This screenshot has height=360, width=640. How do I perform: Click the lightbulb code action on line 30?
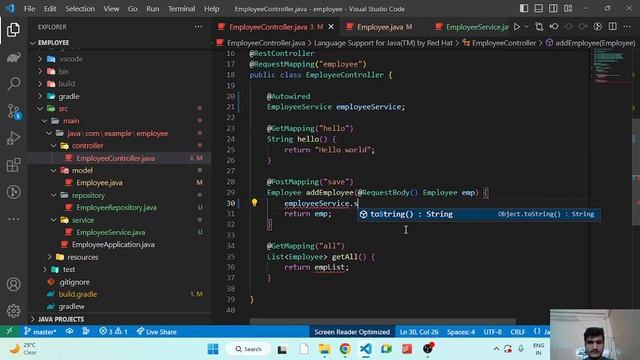tap(254, 203)
